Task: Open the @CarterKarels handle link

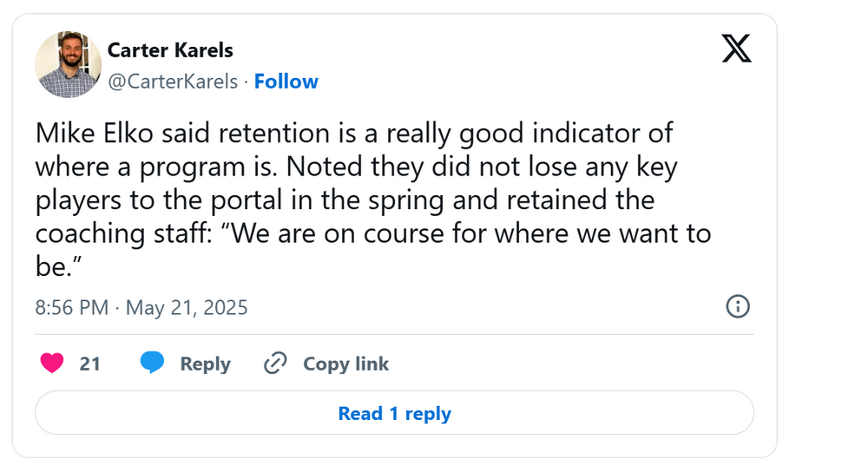Action: [x=172, y=82]
